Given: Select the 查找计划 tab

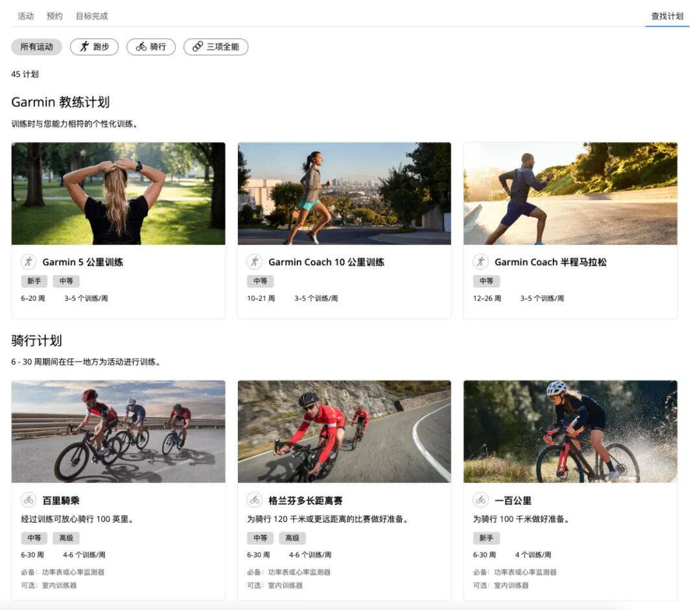Looking at the screenshot, I should coord(667,16).
